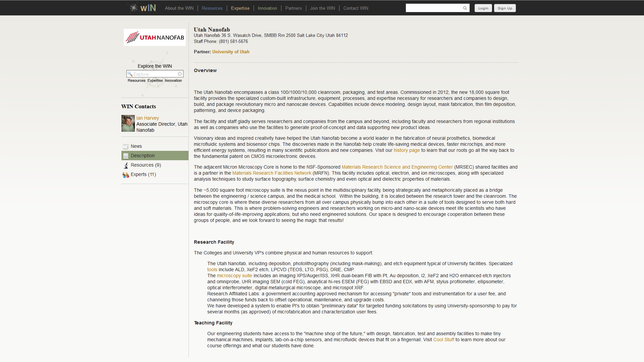644x362 pixels.
Task: Open Materials Research Facilities Network link
Action: 272,173
